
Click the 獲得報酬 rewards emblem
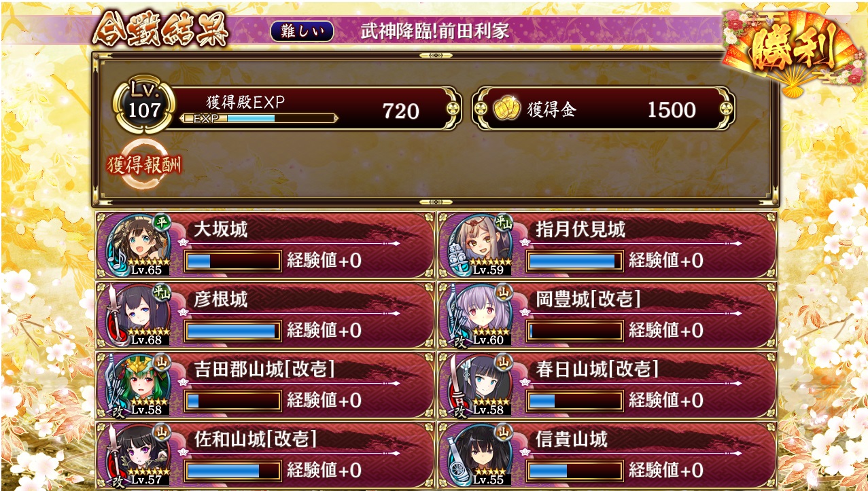click(x=144, y=164)
